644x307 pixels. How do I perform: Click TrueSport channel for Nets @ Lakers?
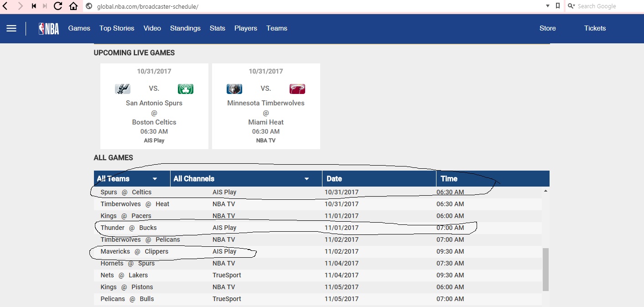click(227, 275)
